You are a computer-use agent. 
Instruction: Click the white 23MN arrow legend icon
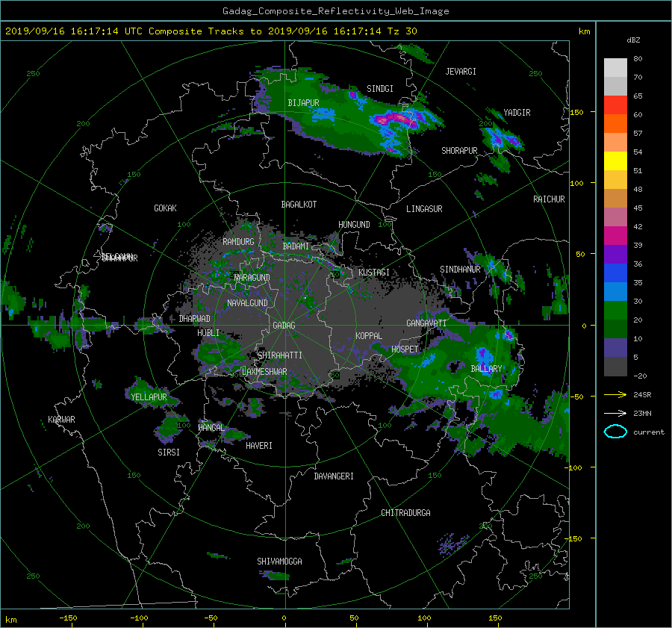pos(615,413)
